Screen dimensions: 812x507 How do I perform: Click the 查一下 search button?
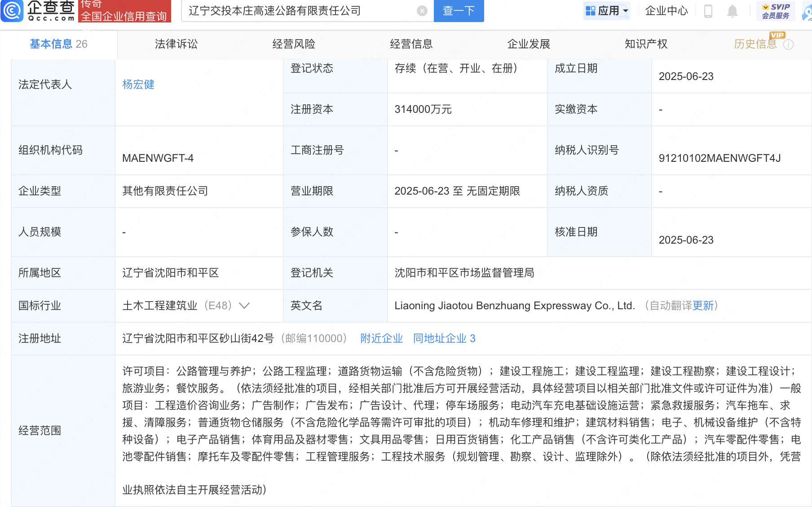459,11
